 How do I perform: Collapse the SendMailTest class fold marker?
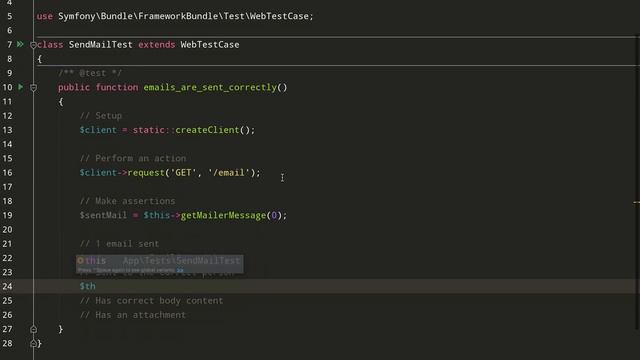(33, 45)
